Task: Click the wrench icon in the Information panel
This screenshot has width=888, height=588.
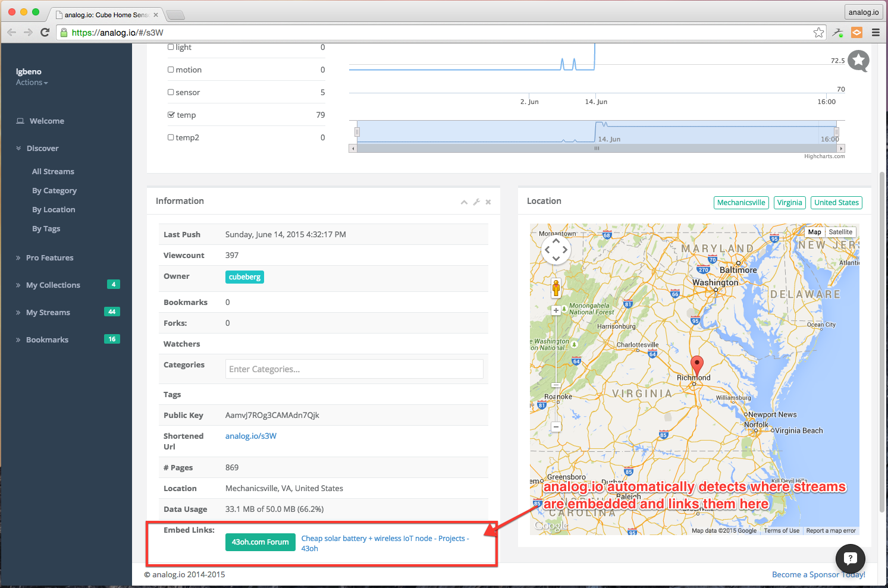Action: point(476,202)
